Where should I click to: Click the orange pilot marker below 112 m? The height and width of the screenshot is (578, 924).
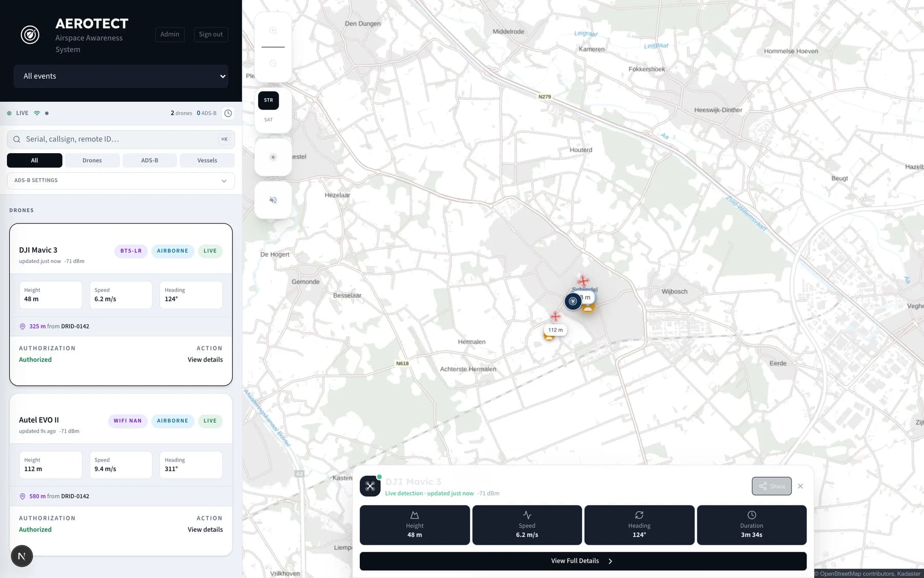549,337
